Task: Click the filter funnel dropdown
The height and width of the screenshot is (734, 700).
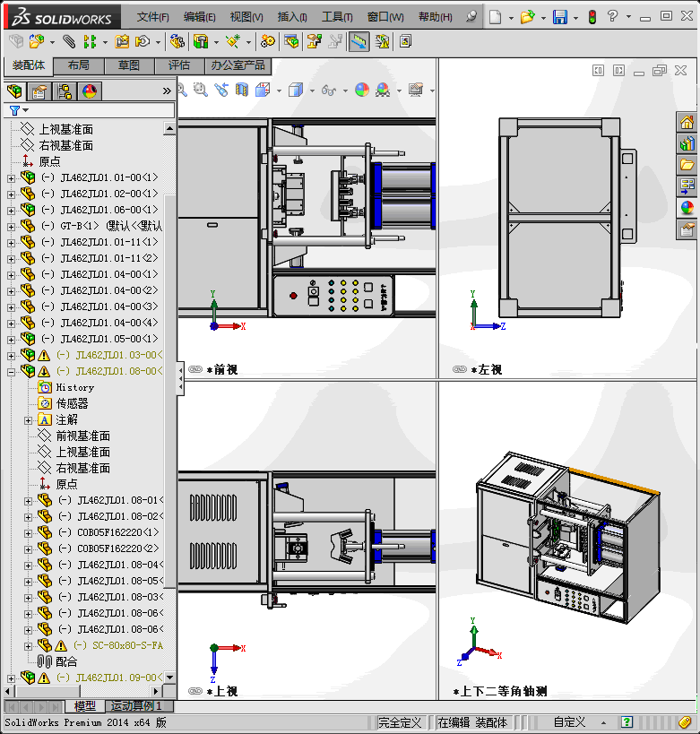Action: click(x=19, y=110)
